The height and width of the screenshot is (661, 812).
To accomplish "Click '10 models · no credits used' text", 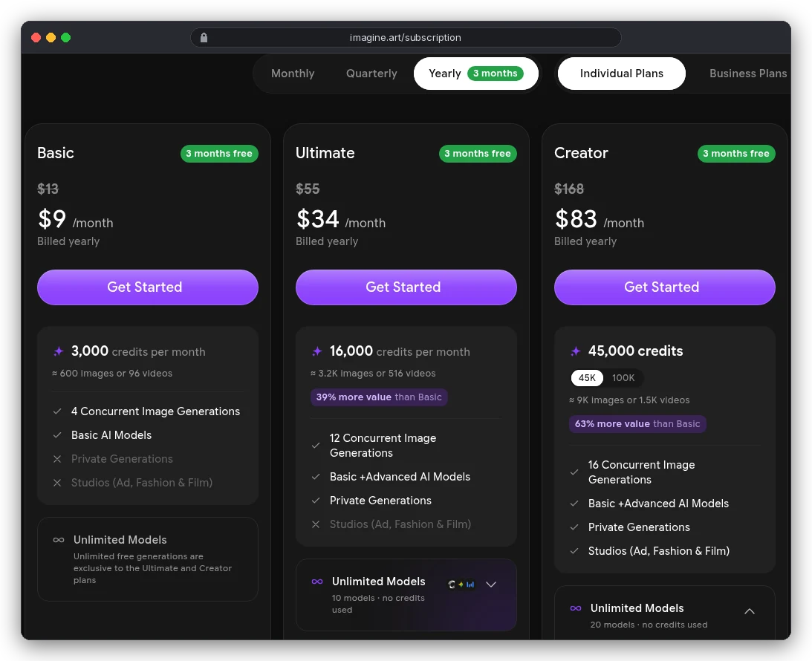I will [x=378, y=604].
